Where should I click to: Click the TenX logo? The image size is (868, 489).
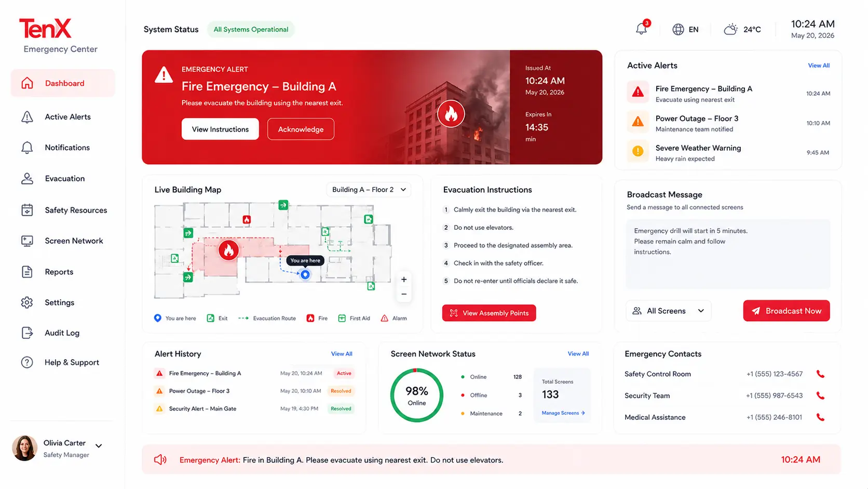45,29
